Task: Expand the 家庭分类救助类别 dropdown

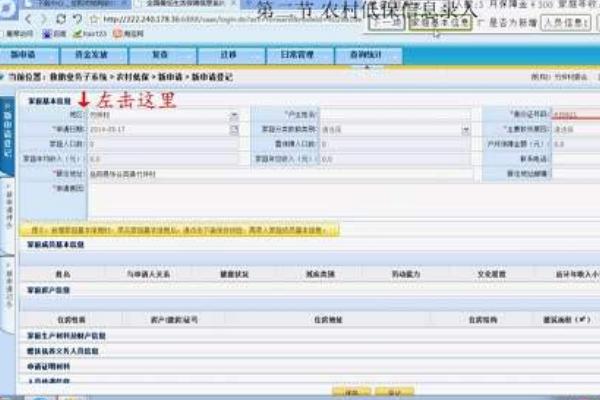Action: [466, 130]
